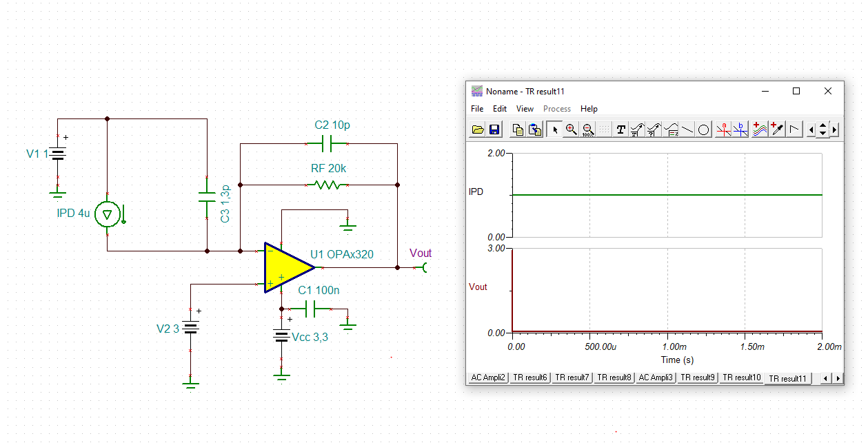Select the pointer arrow tool
The image size is (868, 445).
tap(554, 130)
